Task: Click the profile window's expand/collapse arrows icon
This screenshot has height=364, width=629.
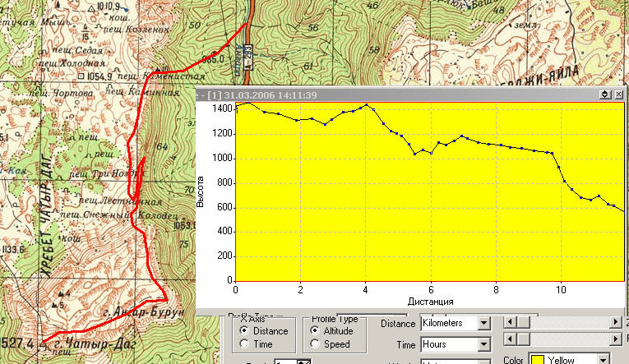Action: tap(605, 94)
